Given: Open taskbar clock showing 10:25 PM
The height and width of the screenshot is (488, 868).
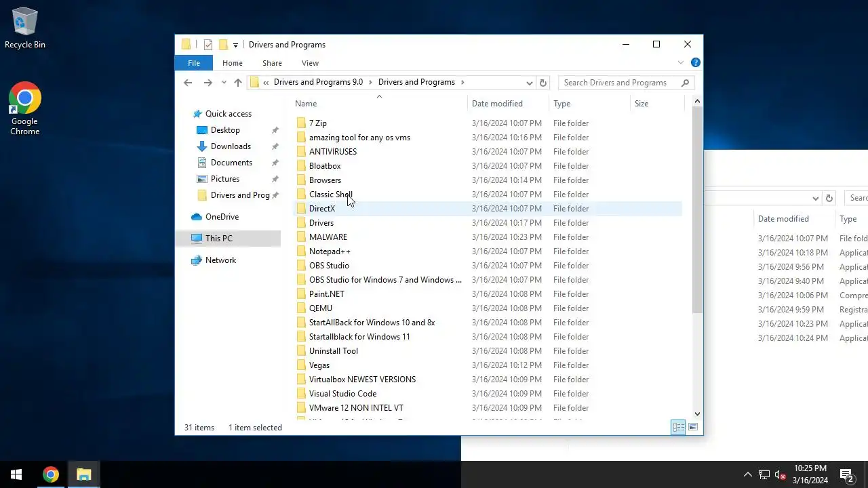Looking at the screenshot, I should tap(810, 474).
